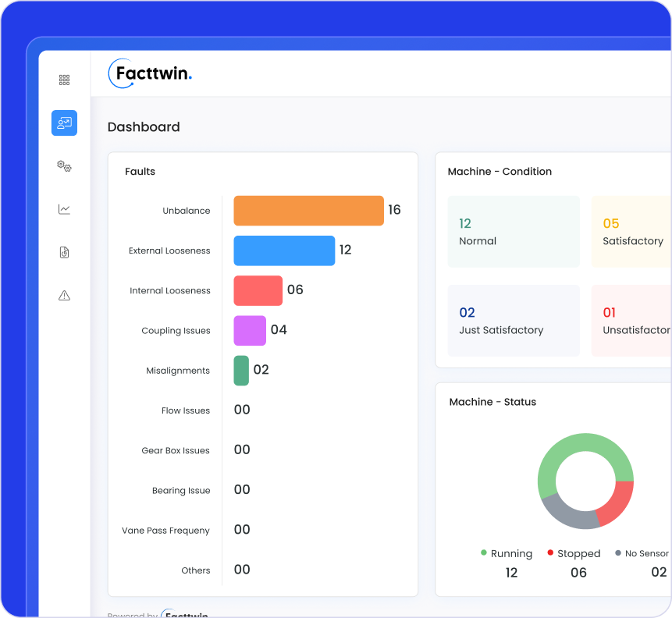Select the 12 Normal condition card

tap(513, 231)
